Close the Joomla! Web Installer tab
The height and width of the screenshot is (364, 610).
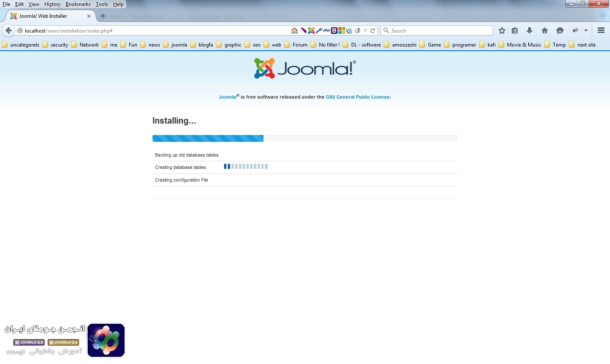(x=89, y=16)
